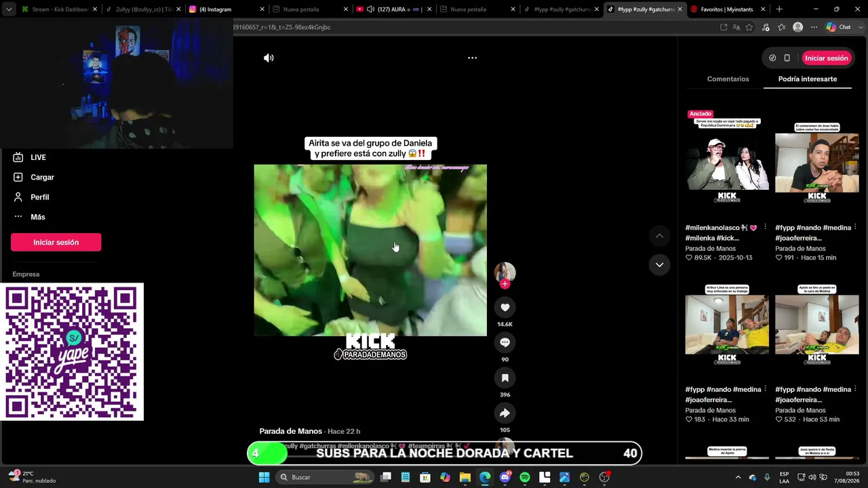Screen dimensions: 868x488
Task: Open the weather widget showing 21°C
Action: click(x=31, y=477)
